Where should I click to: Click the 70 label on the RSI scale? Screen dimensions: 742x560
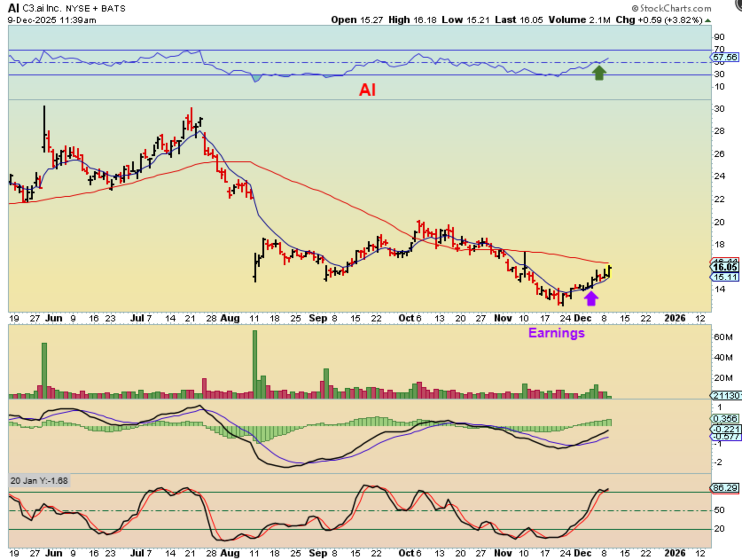point(719,49)
